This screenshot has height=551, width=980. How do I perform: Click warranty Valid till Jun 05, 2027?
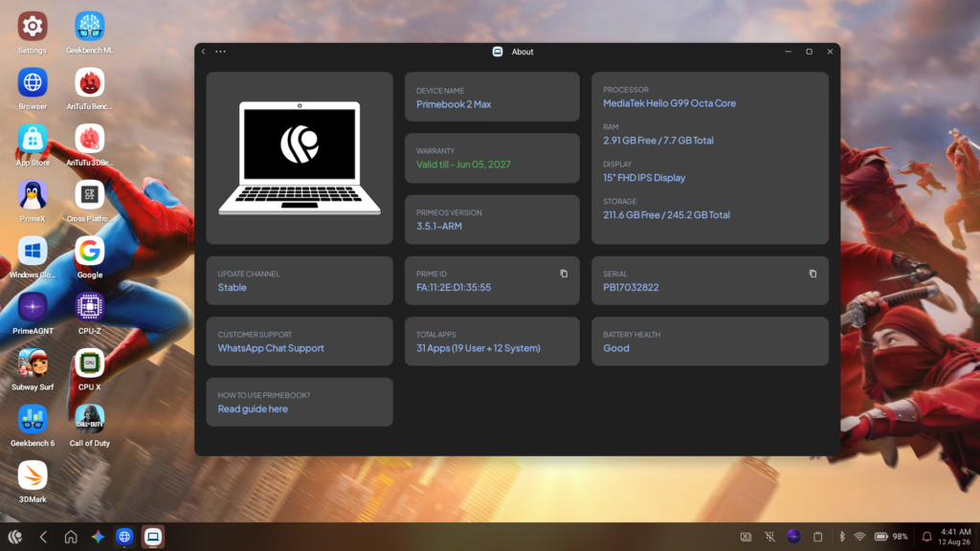click(x=463, y=165)
